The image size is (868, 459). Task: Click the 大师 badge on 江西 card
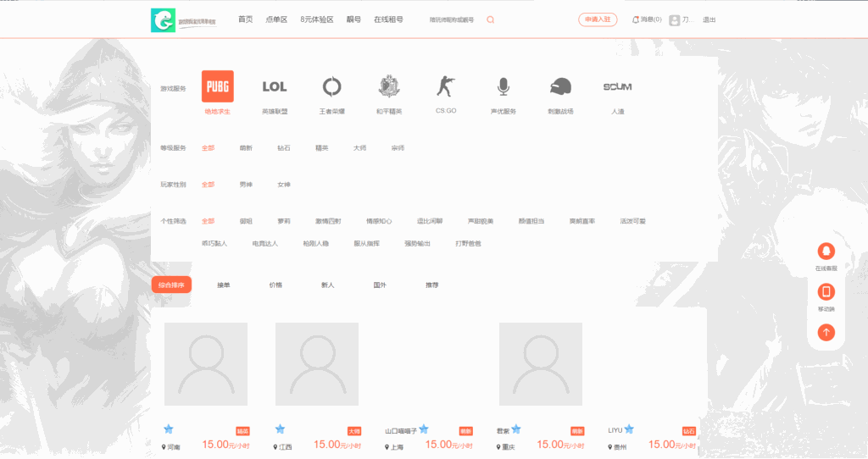pyautogui.click(x=354, y=431)
